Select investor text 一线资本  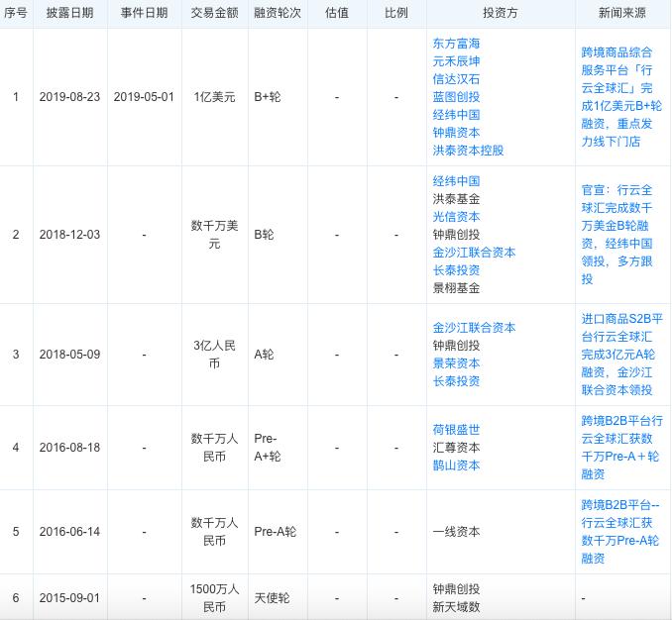[456, 532]
